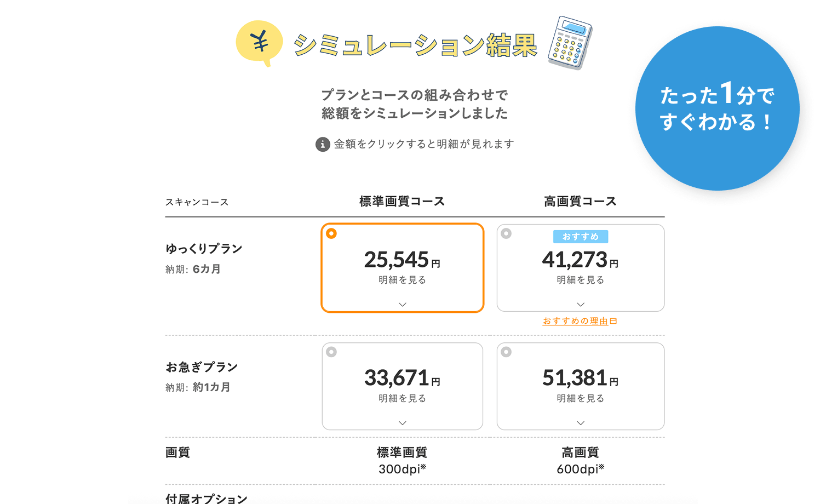826x504 pixels.
Task: Click the info icon beside the instruction text
Action: pyautogui.click(x=323, y=144)
